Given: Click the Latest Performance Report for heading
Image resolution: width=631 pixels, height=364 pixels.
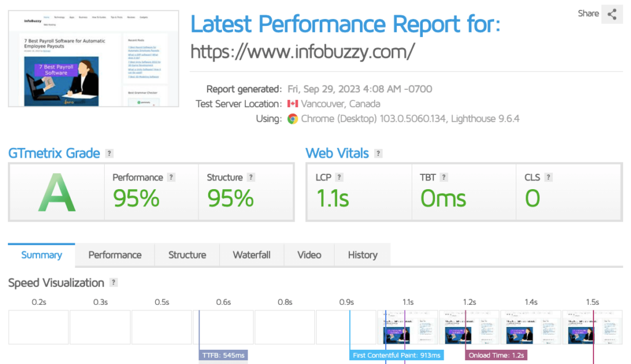Looking at the screenshot, I should [345, 24].
